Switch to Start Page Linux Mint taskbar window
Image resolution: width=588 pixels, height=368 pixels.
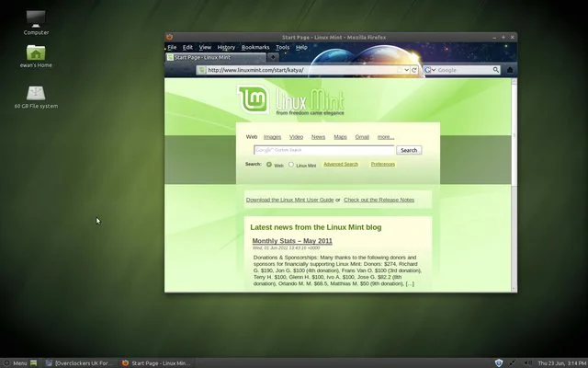click(x=157, y=362)
